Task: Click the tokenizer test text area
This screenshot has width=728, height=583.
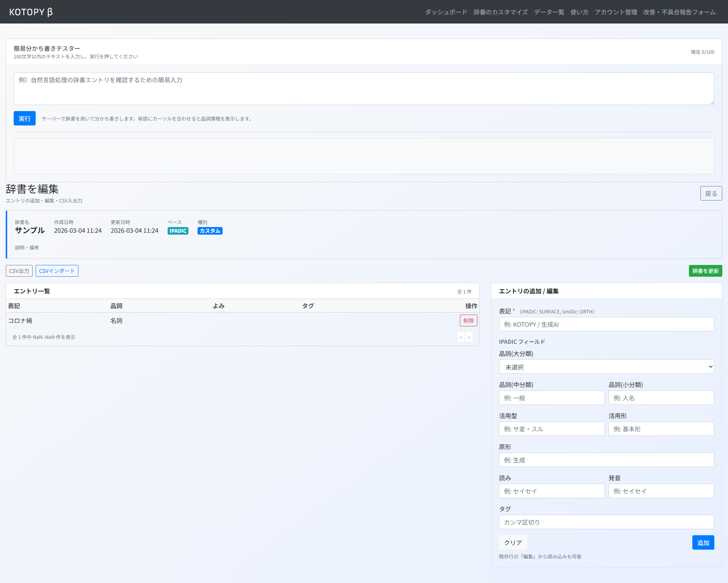Action: pyautogui.click(x=364, y=89)
